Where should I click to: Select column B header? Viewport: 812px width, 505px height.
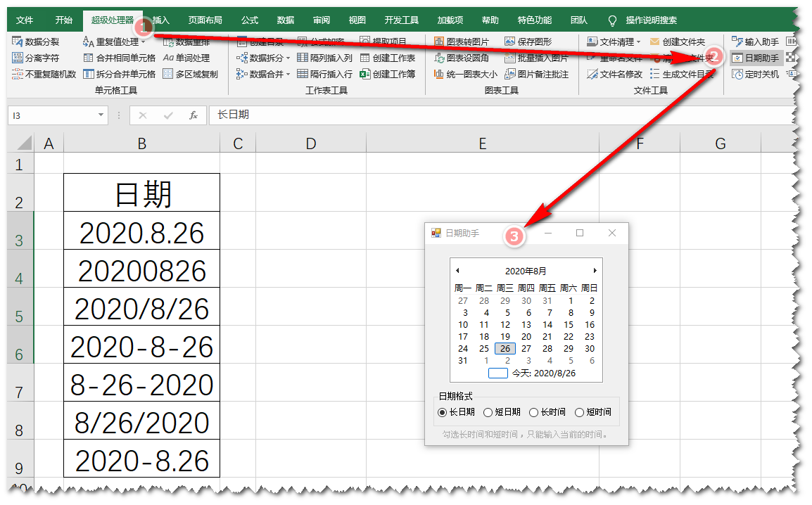(142, 143)
